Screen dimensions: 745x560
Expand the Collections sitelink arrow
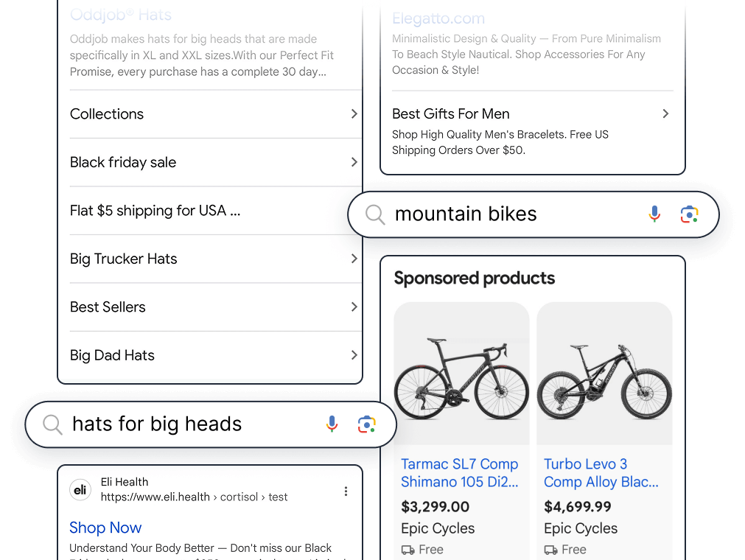click(354, 114)
